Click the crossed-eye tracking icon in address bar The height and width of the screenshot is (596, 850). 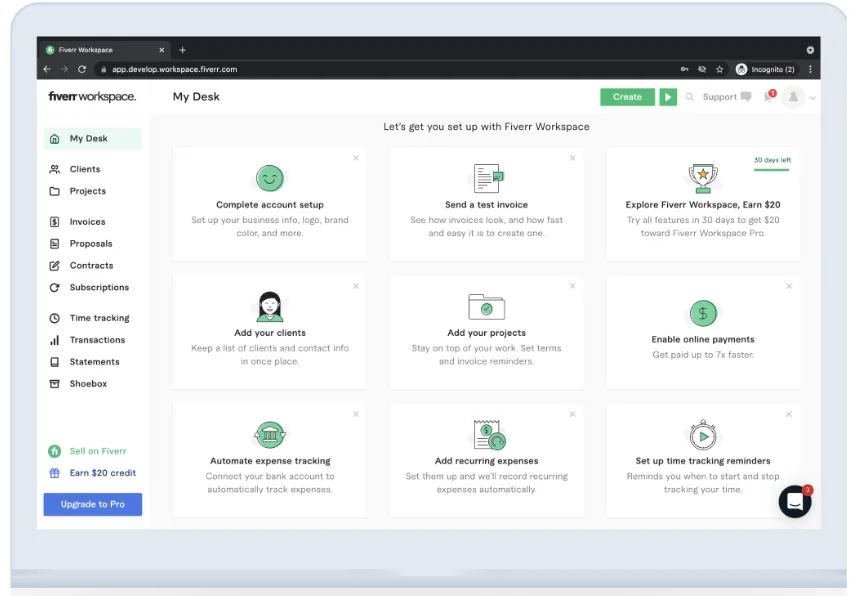(702, 69)
